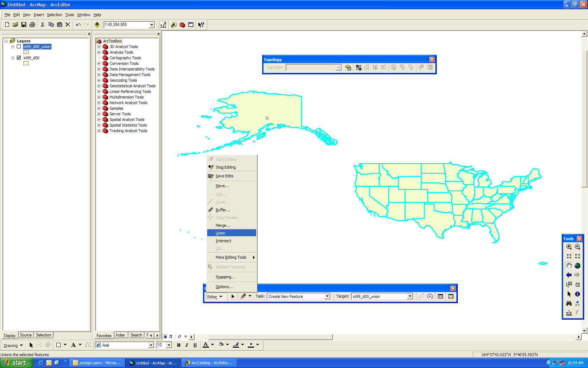
Task: Choose Union from the Editor menu
Action: point(220,233)
